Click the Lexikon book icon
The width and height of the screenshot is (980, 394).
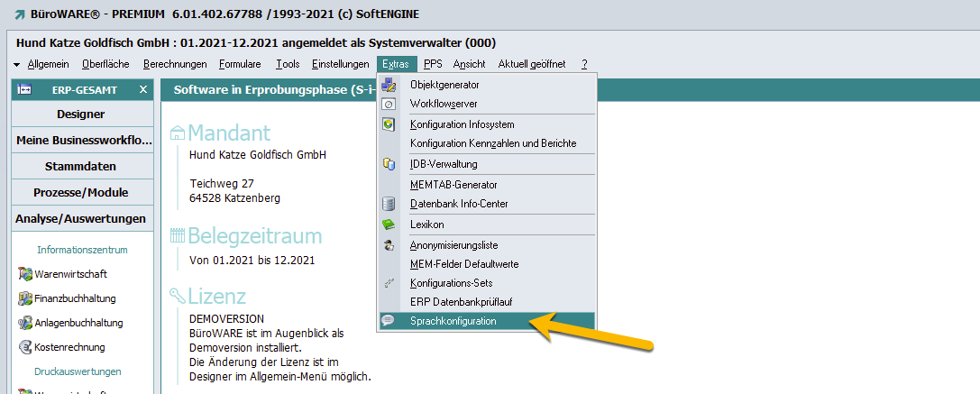click(389, 224)
